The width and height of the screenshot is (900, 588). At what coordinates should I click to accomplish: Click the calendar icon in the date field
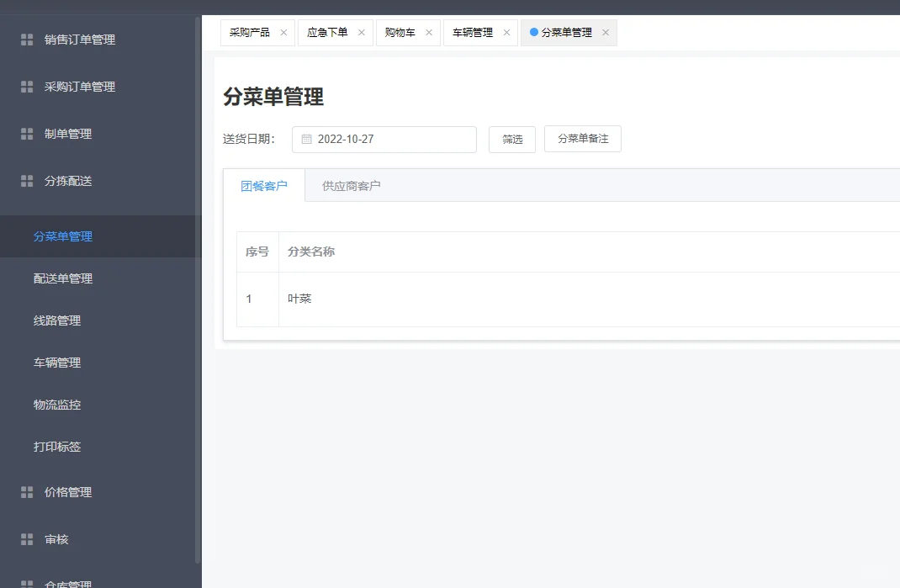point(304,139)
